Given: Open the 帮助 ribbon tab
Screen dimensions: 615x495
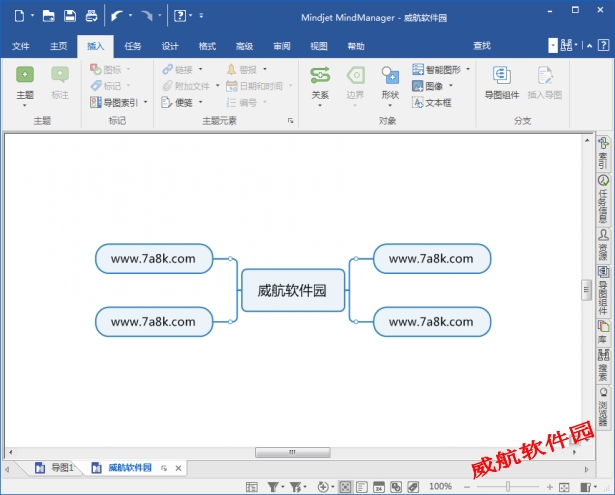Looking at the screenshot, I should (x=356, y=46).
